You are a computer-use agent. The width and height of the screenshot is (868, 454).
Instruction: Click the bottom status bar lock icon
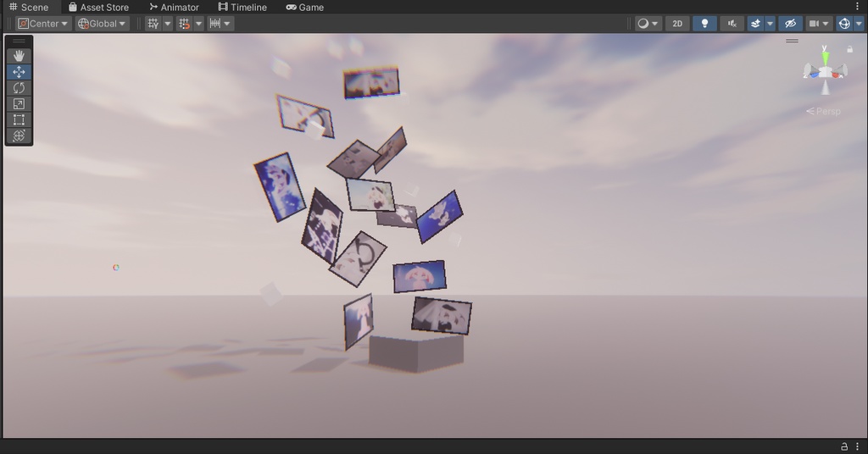point(844,446)
